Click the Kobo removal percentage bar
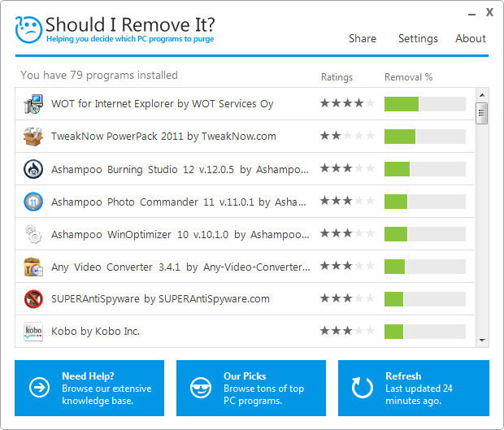 pyautogui.click(x=425, y=332)
